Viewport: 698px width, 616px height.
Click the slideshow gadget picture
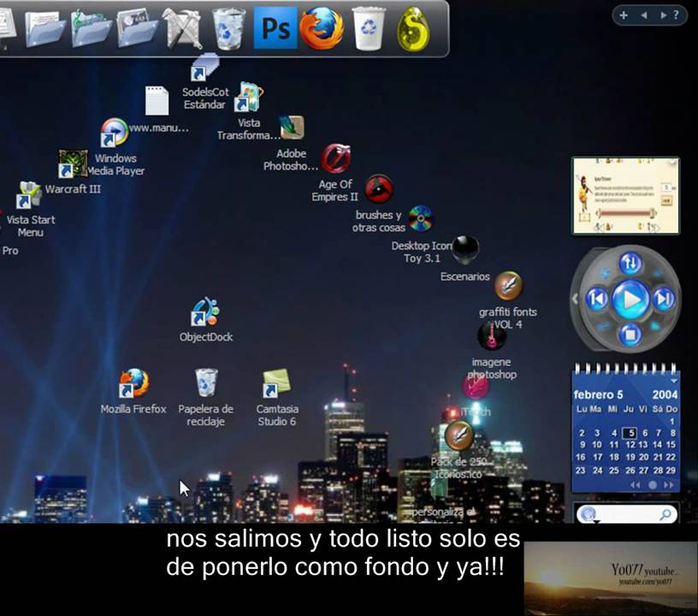[626, 195]
